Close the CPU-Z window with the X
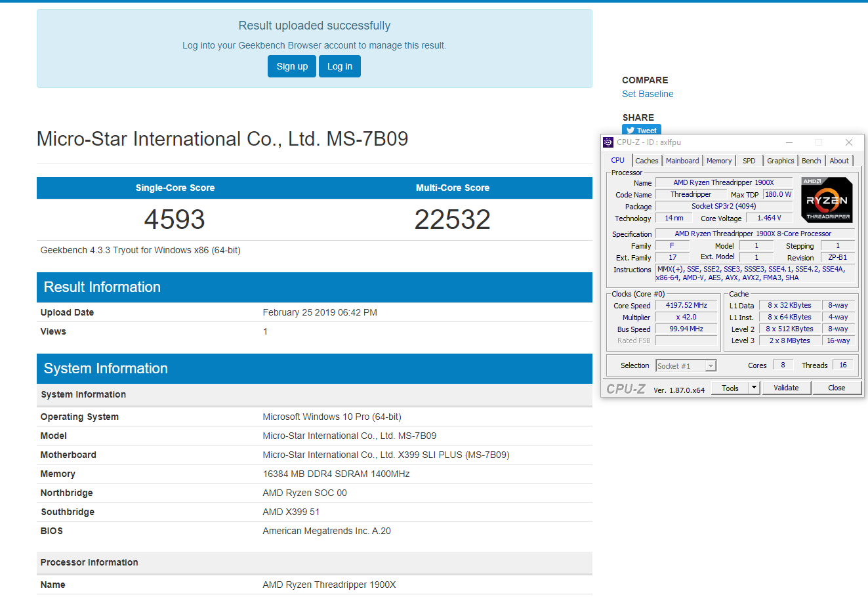Viewport: 868px width, 597px height. (x=849, y=142)
